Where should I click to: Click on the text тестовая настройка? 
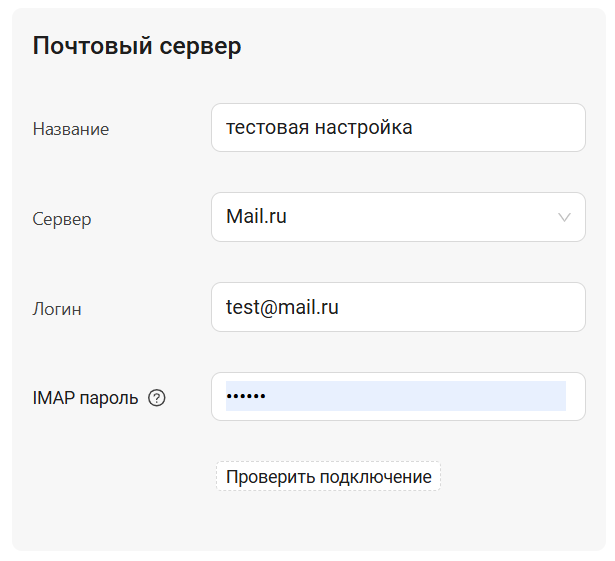(x=319, y=128)
